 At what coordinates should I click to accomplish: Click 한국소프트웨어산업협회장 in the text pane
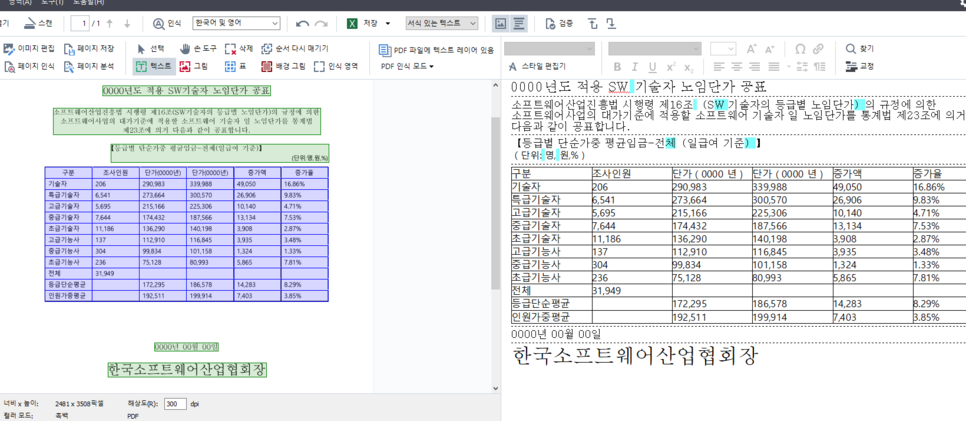635,356
